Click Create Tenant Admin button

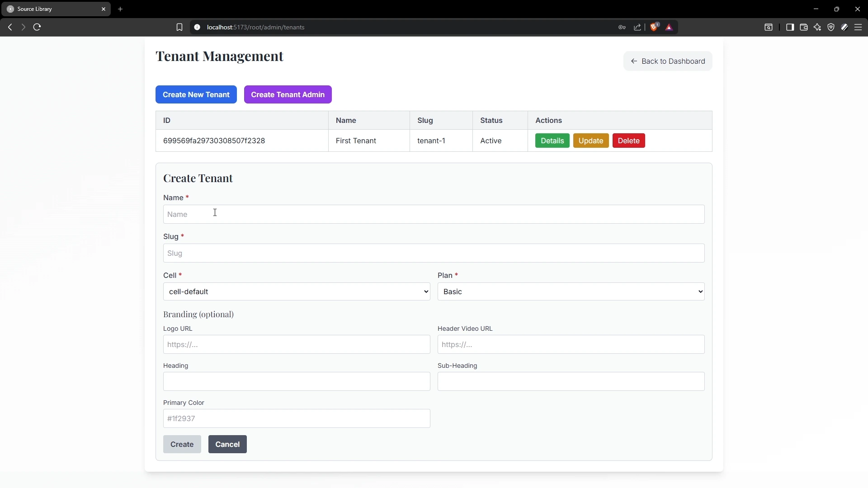(x=288, y=94)
